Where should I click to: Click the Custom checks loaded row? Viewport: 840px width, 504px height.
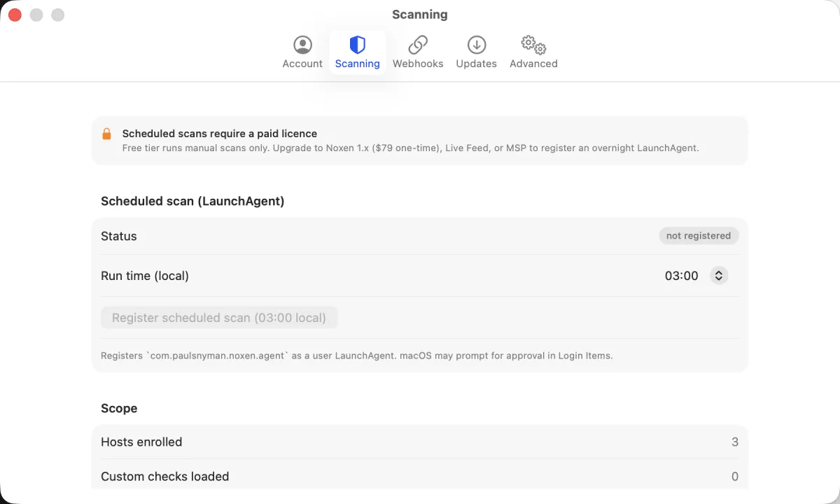pyautogui.click(x=420, y=476)
